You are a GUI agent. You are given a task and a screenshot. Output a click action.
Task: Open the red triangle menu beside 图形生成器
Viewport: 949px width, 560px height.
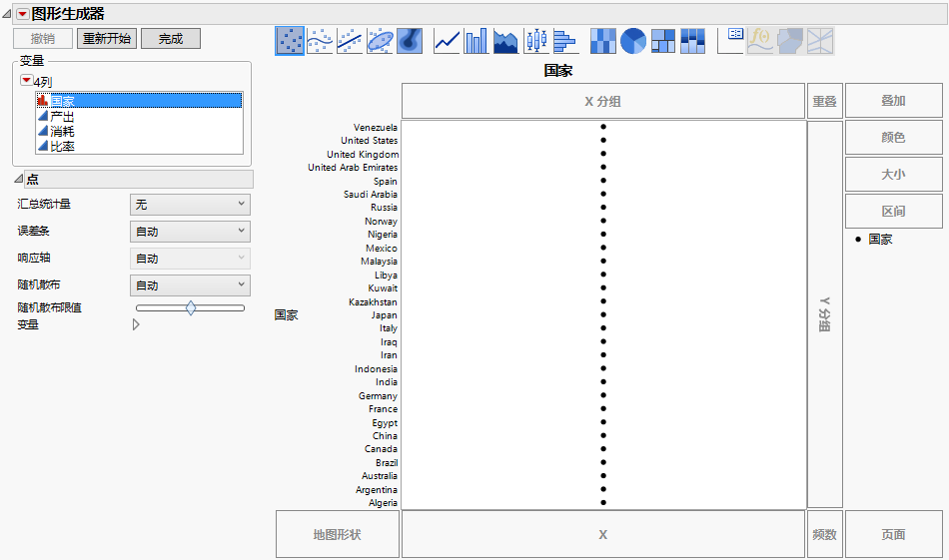[22, 14]
